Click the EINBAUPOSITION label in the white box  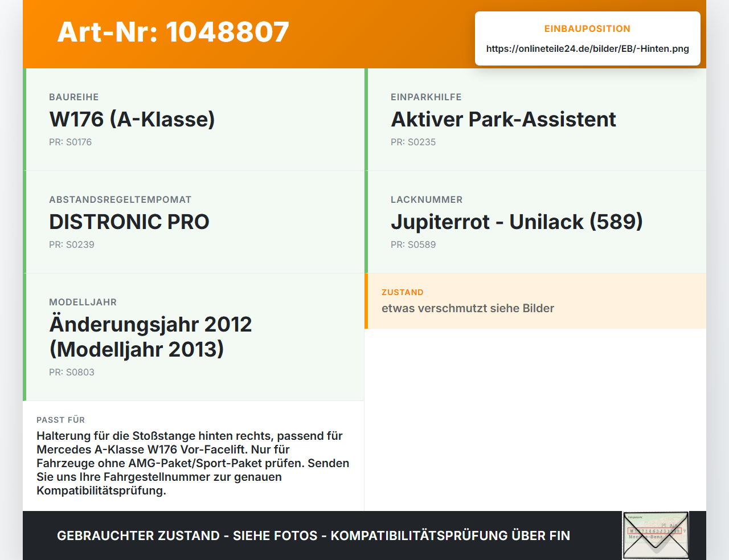coord(587,28)
